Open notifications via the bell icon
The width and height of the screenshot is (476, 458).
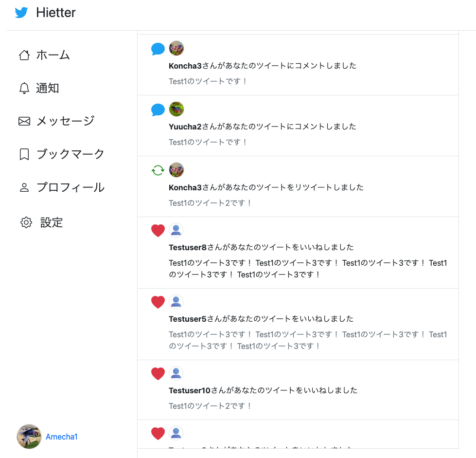[x=24, y=88]
